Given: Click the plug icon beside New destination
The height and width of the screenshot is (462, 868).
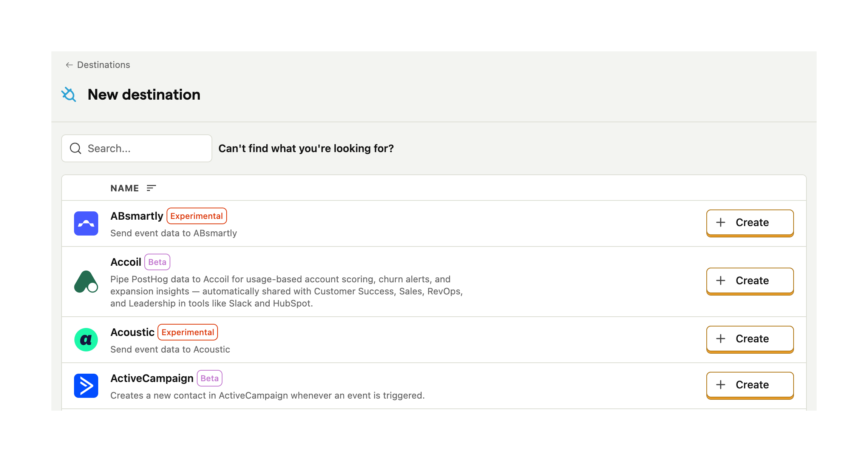Looking at the screenshot, I should pos(69,94).
